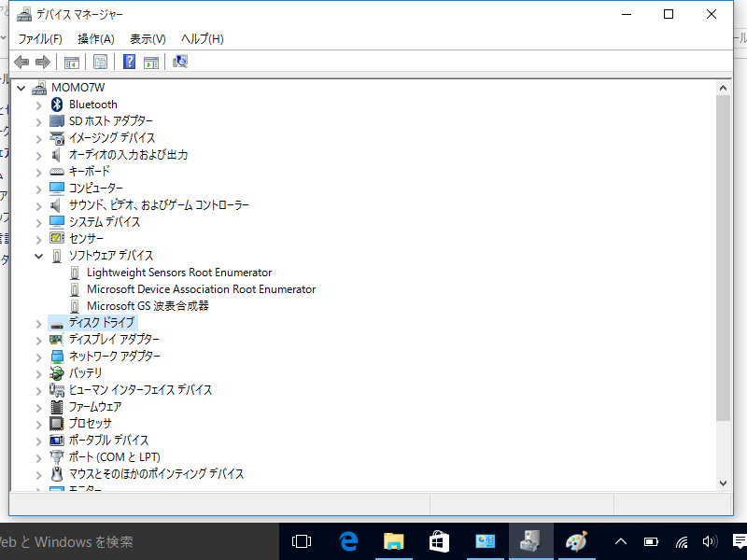747x560 pixels.
Task: Open the ファイル(F) menu
Action: tap(40, 39)
